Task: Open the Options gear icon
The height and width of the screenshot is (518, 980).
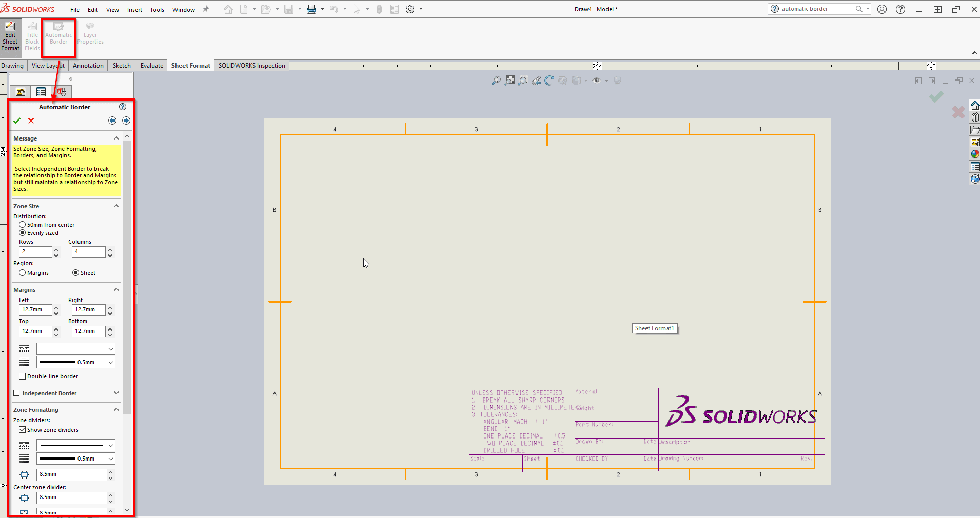Action: 410,9
